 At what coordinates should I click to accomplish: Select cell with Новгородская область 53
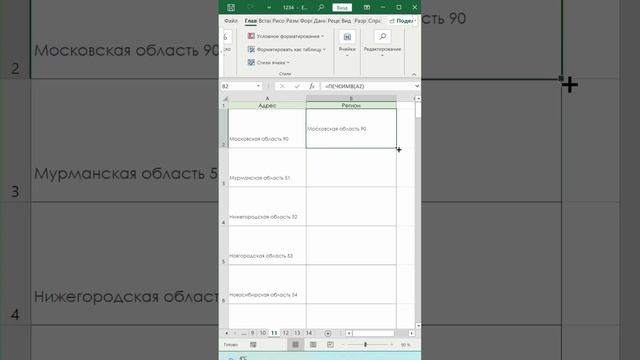(267, 245)
